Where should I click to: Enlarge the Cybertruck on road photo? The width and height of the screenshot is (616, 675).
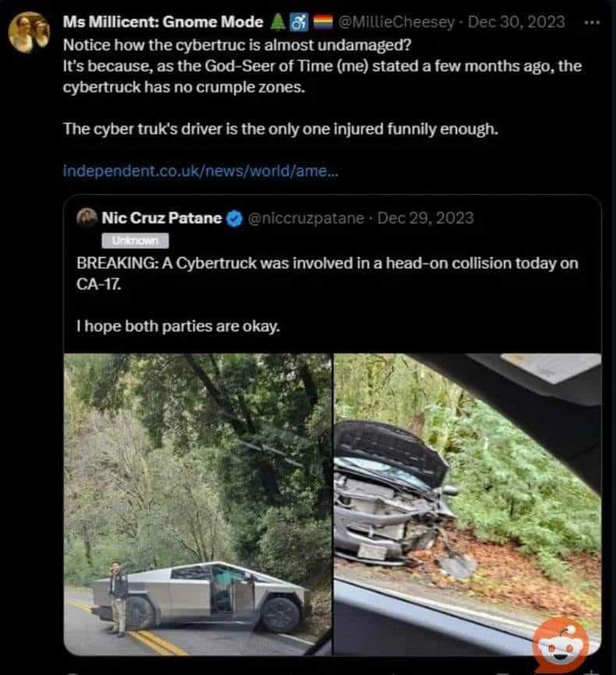point(198,504)
